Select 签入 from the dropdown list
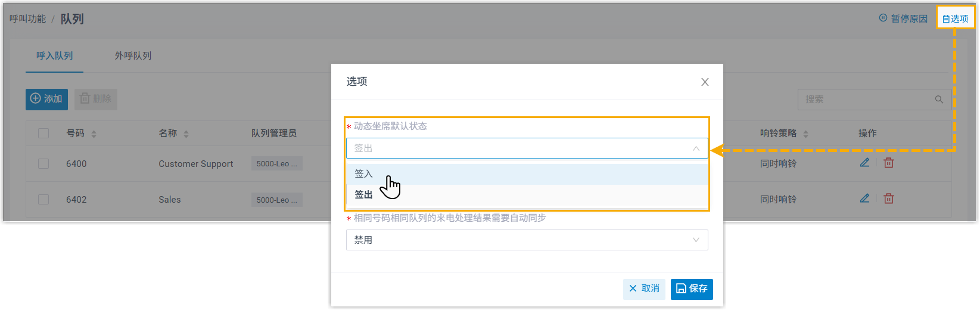This screenshot has width=980, height=310. pos(363,174)
